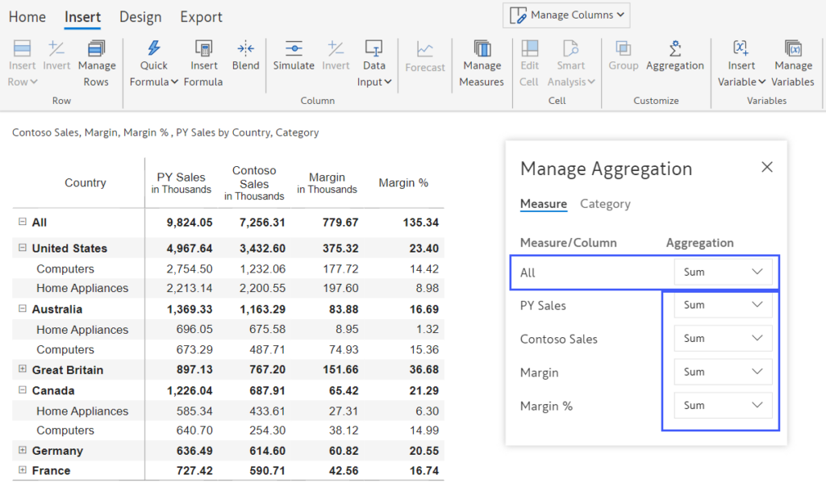Close the Manage Aggregation panel
This screenshot has height=504, width=826.
(x=767, y=167)
